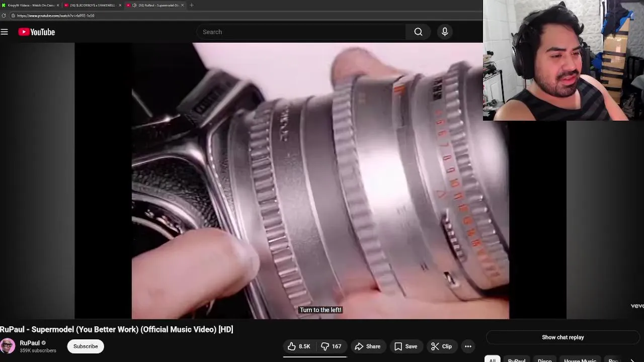Click the 359K subscribers text

coord(38,351)
